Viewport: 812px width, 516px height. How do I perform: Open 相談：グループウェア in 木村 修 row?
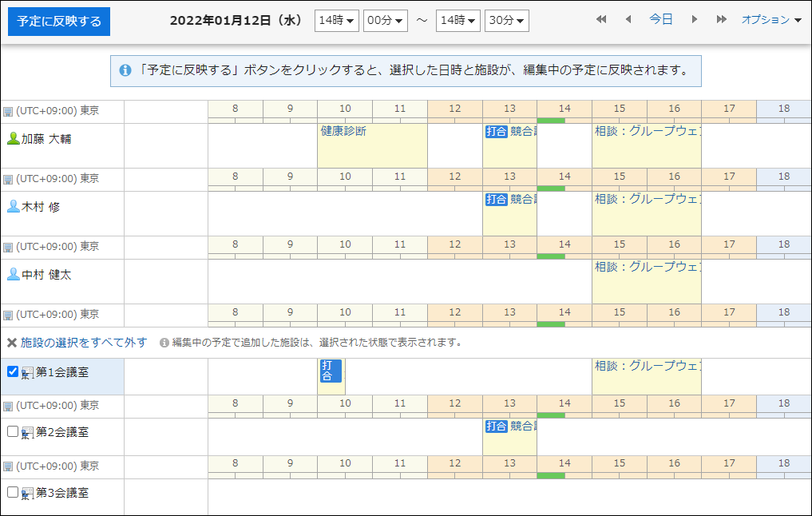click(646, 213)
